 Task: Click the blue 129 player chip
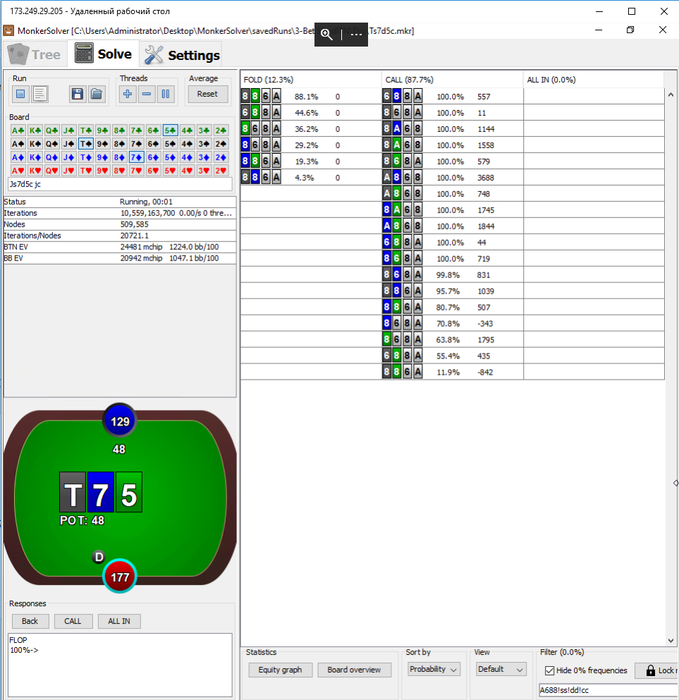120,421
